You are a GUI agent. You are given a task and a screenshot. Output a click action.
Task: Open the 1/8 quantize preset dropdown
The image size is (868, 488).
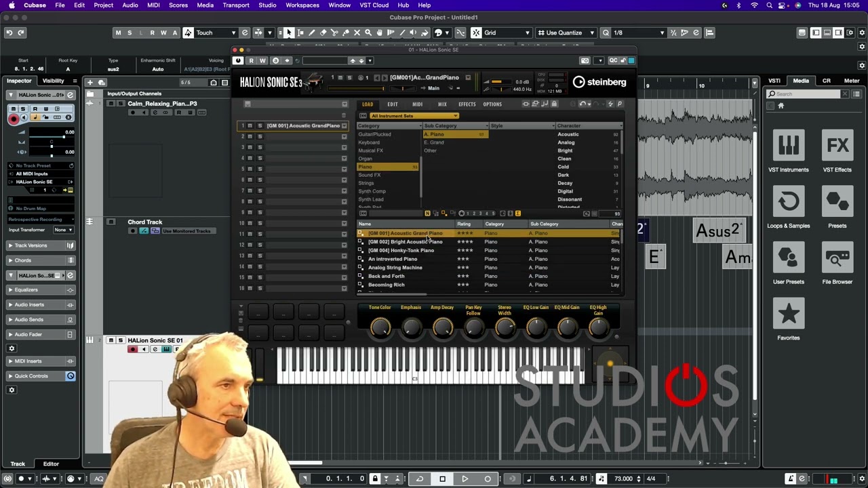tap(639, 33)
